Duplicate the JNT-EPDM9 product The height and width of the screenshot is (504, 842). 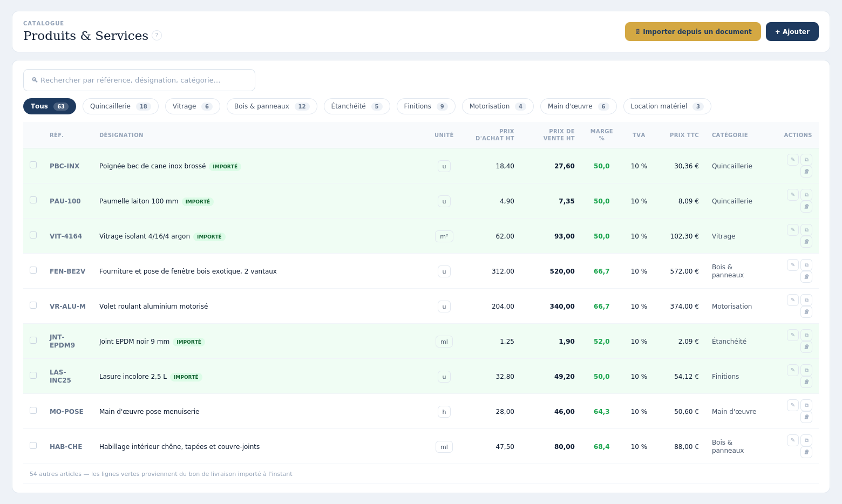tap(806, 335)
